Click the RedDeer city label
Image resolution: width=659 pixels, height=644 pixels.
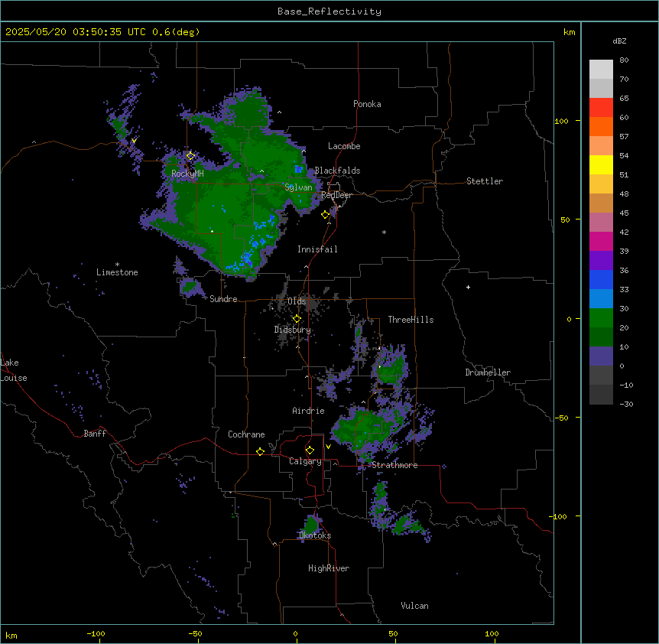(x=336, y=195)
